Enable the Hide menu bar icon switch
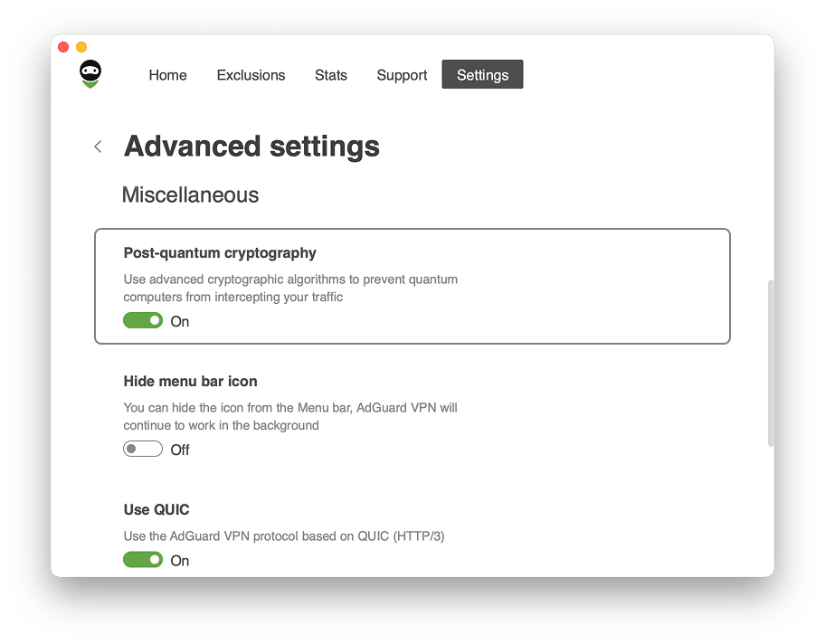This screenshot has height=644, width=825. (143, 449)
